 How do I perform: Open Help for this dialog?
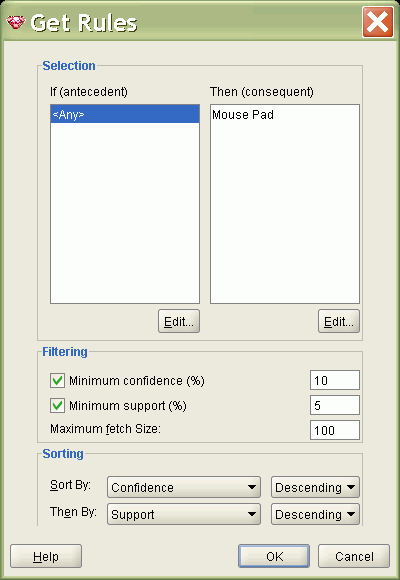click(x=46, y=556)
